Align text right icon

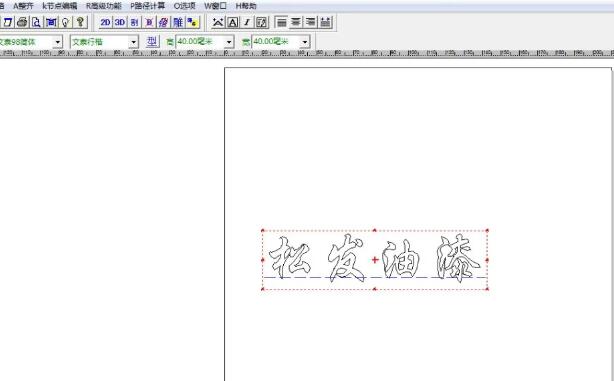(311, 22)
